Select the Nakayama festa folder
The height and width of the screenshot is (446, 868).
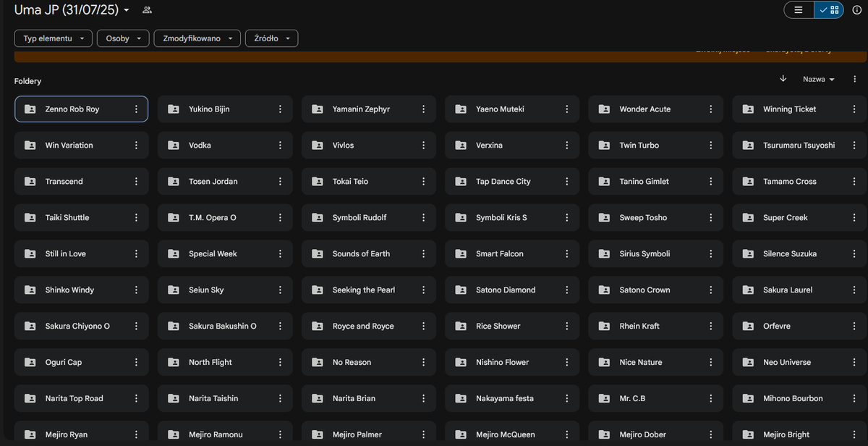click(513, 399)
